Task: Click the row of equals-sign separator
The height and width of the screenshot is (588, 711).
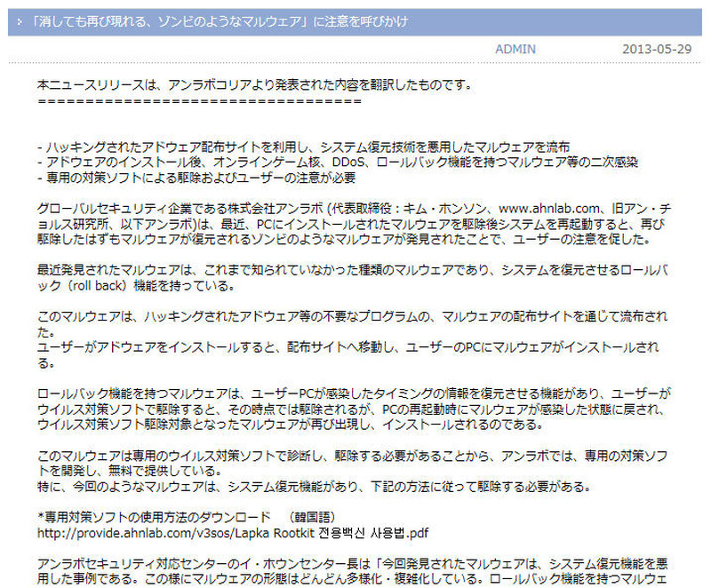Action: tap(199, 101)
